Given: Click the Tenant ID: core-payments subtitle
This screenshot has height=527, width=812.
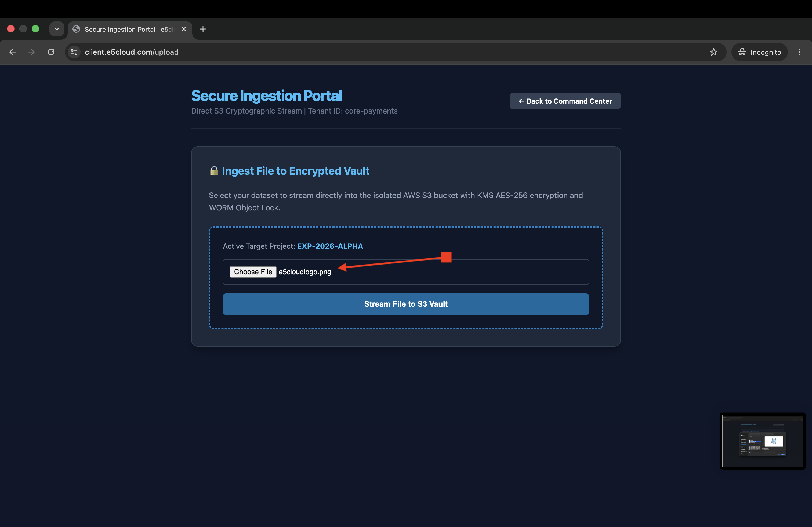Looking at the screenshot, I should (x=353, y=111).
